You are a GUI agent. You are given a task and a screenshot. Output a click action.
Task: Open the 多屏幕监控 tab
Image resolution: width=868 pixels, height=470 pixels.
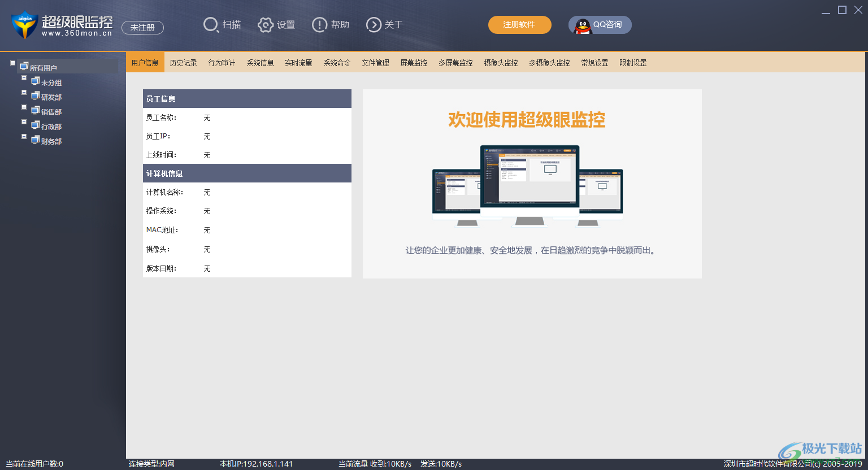[456, 63]
